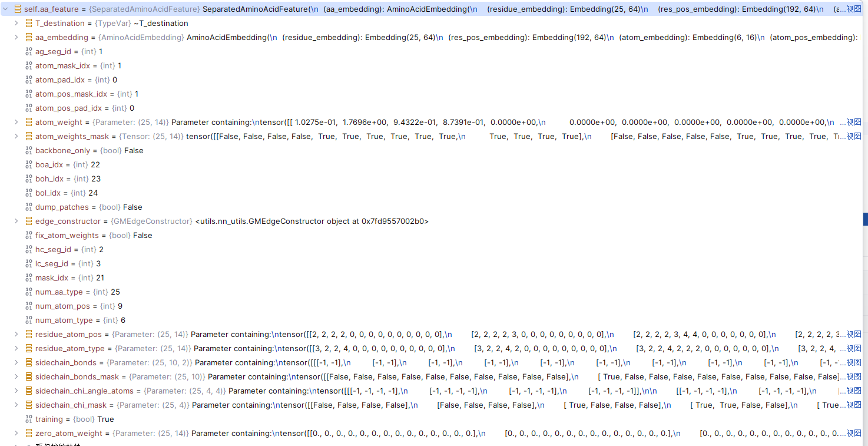Expand the sidechain_chi_mask parameter
This screenshot has width=868, height=446.
pos(17,405)
